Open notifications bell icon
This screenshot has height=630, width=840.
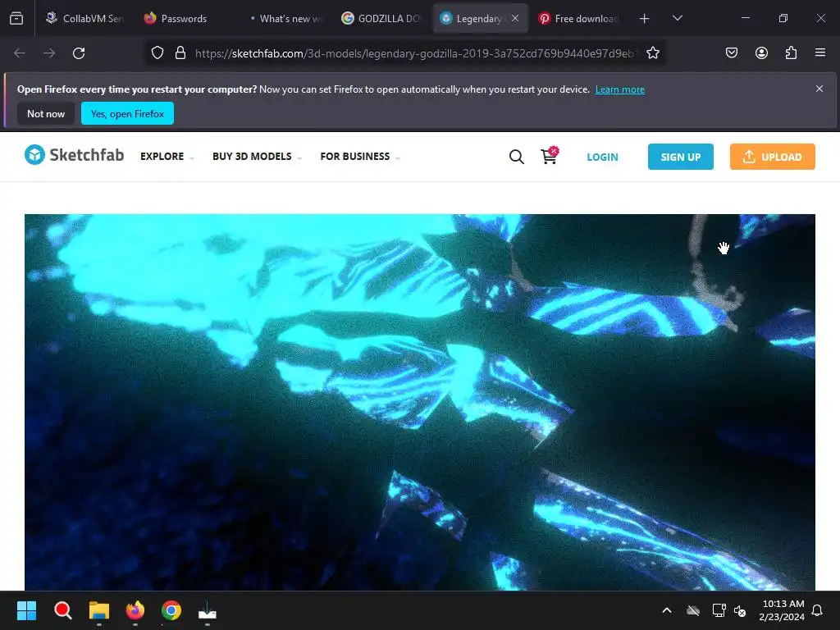tap(818, 610)
